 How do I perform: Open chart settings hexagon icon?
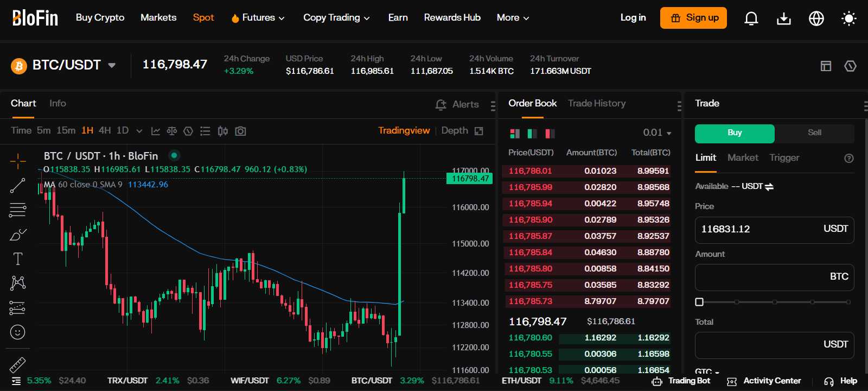[x=188, y=131]
